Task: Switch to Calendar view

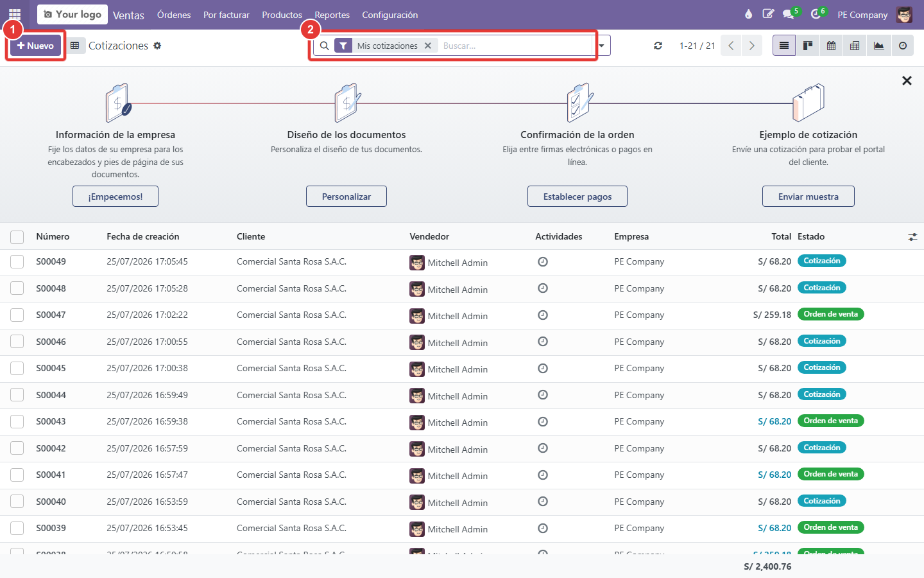Action: click(x=832, y=46)
